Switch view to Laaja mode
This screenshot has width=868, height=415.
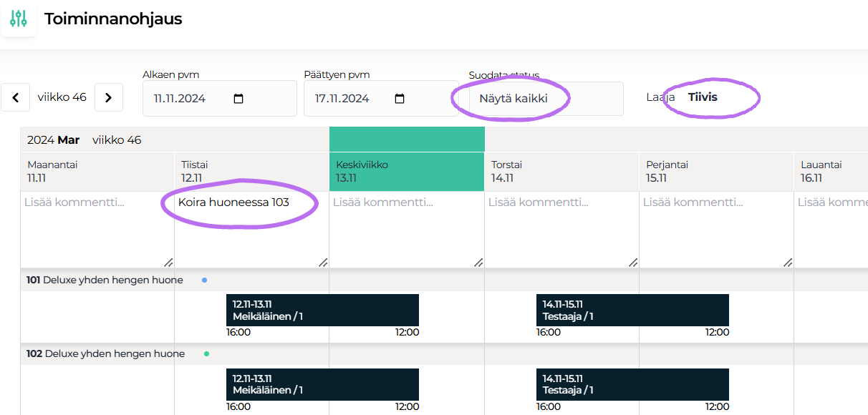tap(660, 97)
